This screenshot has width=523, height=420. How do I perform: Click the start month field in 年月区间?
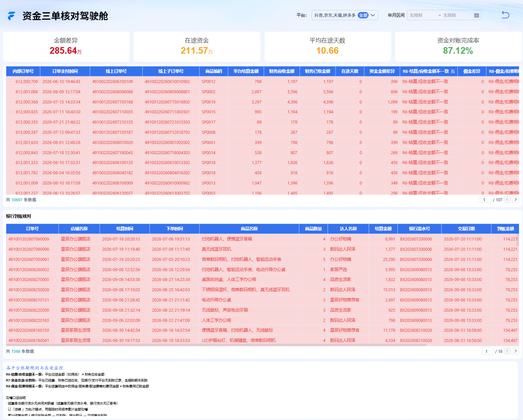pos(422,15)
